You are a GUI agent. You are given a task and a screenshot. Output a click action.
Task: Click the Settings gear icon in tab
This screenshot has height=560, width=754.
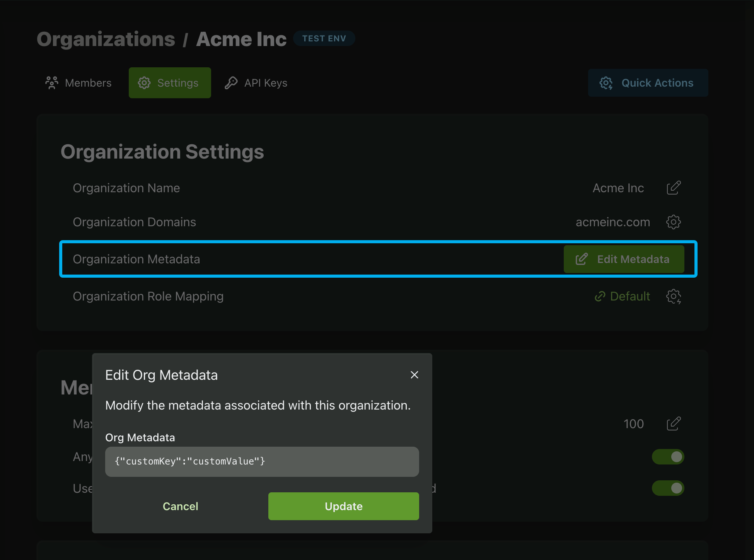(144, 83)
